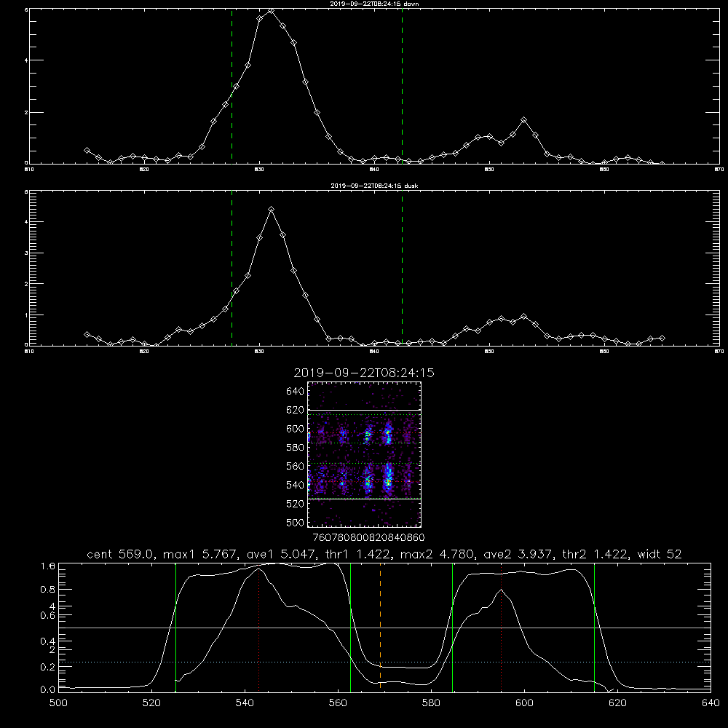This screenshot has width=728, height=728.
Task: Click the "640" y-axis label beside spectral image
Action: pyautogui.click(x=295, y=392)
